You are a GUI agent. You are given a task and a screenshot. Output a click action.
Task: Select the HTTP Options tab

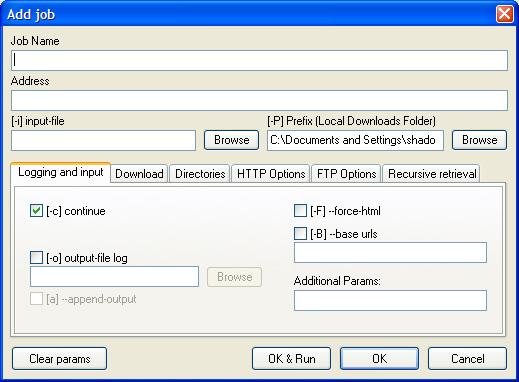(271, 174)
